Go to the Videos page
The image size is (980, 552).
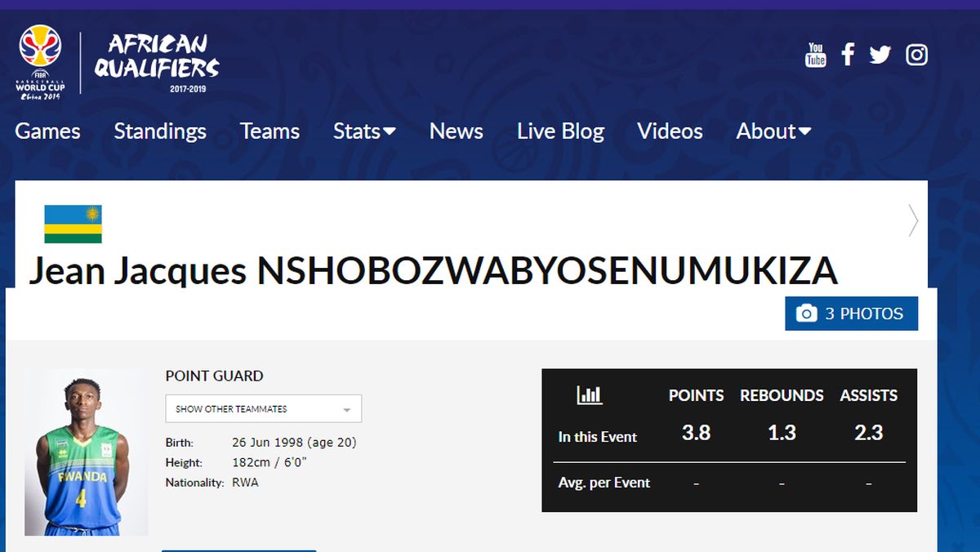click(x=670, y=131)
